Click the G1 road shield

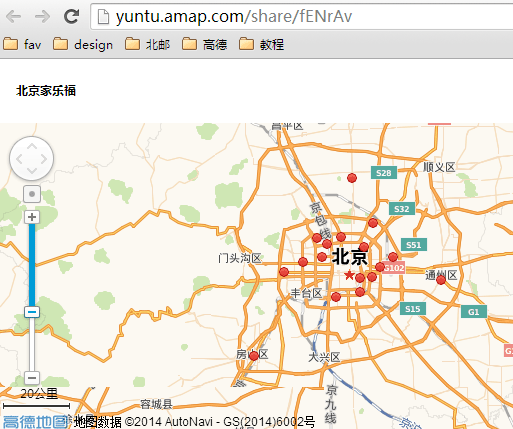click(x=474, y=312)
